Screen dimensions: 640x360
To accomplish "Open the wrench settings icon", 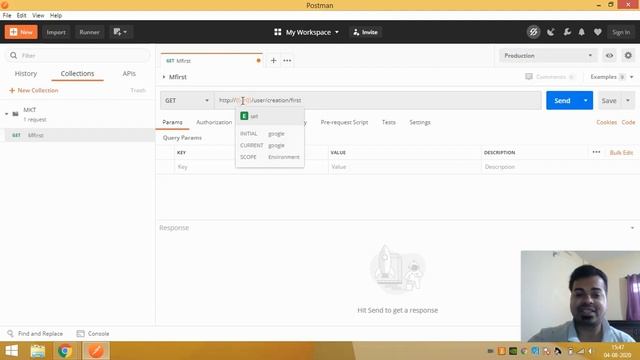I will click(x=567, y=32).
